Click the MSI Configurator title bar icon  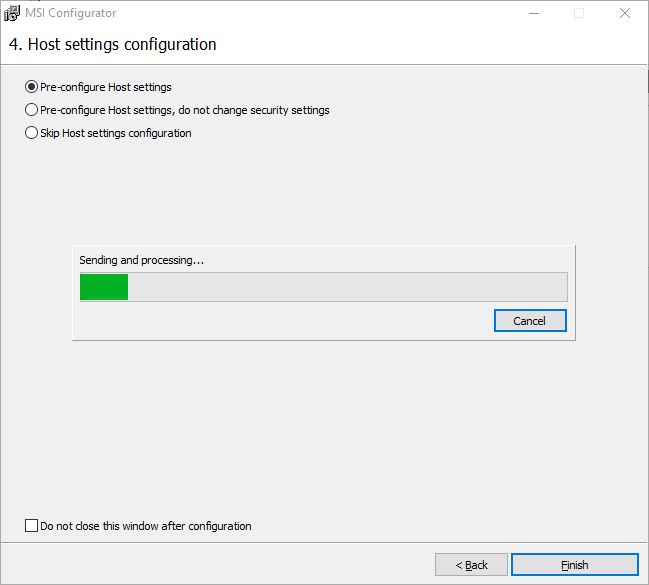pyautogui.click(x=13, y=14)
